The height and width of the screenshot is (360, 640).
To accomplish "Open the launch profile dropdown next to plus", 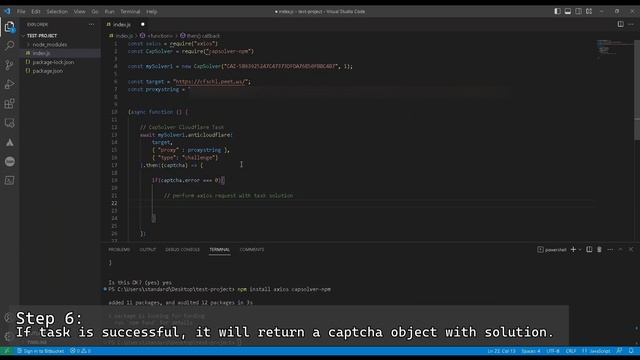I will [580, 249].
